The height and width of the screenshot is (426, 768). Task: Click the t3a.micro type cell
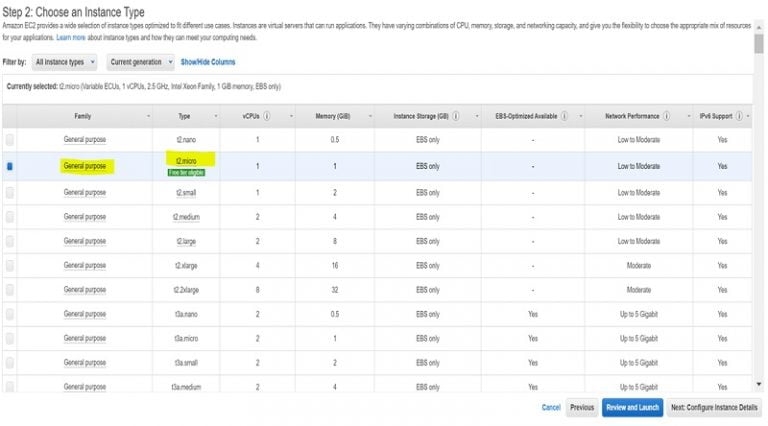pyautogui.click(x=186, y=338)
